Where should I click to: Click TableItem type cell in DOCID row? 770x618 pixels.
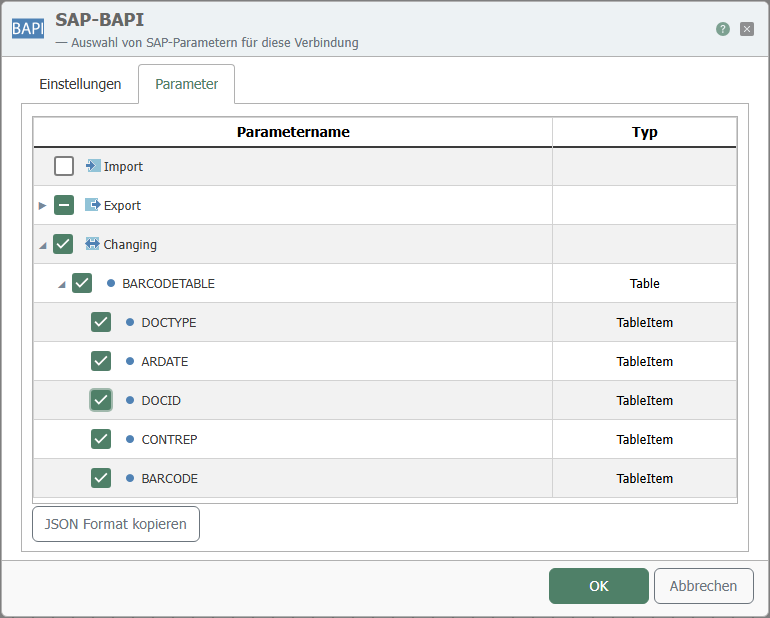point(644,400)
